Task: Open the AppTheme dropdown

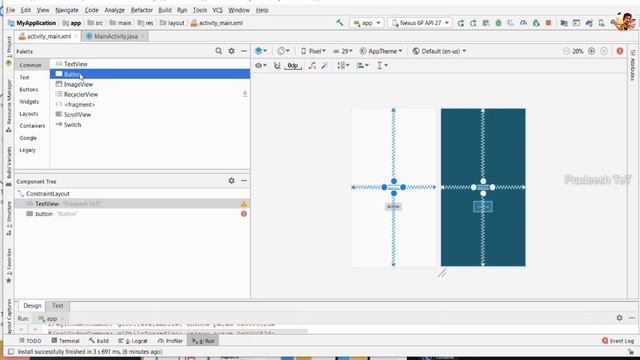Action: 381,51
